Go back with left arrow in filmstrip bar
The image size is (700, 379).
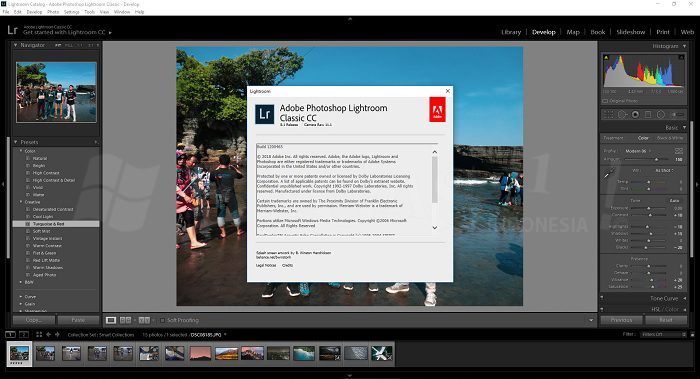coord(48,334)
